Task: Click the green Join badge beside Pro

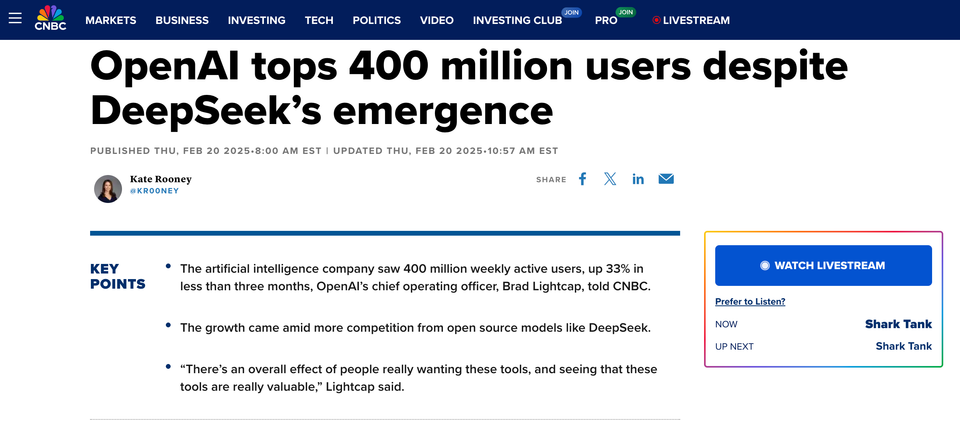Action: [625, 12]
